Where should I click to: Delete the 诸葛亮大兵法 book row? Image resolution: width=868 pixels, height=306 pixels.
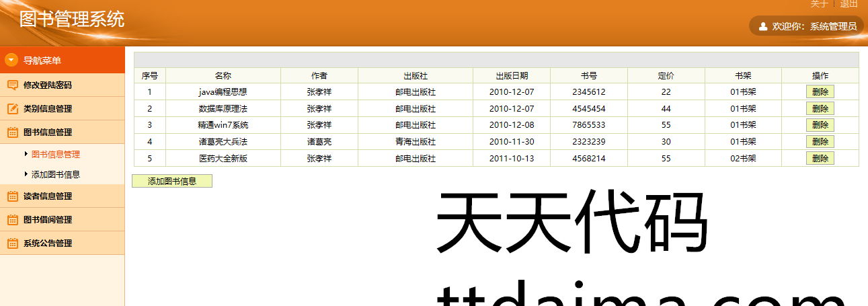820,142
